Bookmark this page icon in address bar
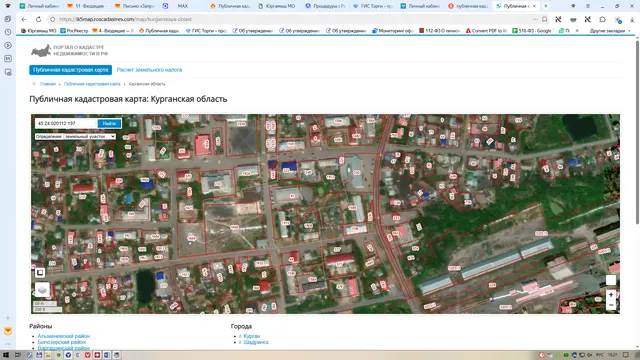The height and width of the screenshot is (360, 640). [x=544, y=19]
